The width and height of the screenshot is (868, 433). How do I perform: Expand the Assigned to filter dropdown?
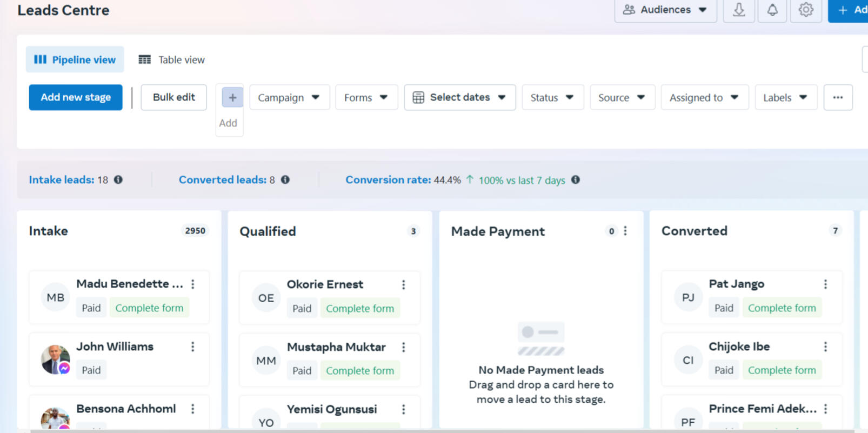[705, 97]
